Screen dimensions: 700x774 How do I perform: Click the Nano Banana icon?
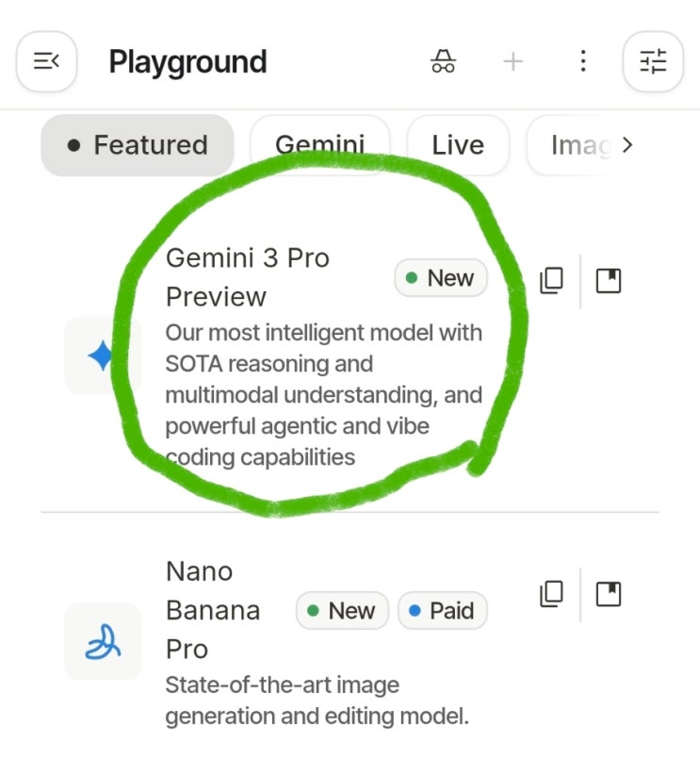103,641
